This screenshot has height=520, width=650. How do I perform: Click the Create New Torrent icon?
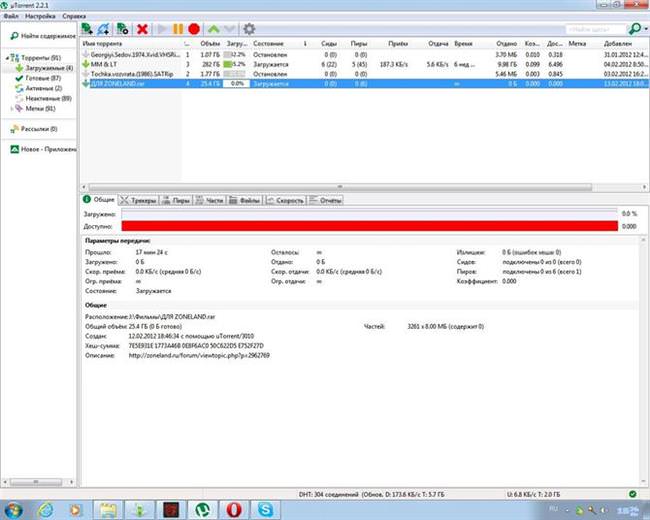pyautogui.click(x=122, y=29)
